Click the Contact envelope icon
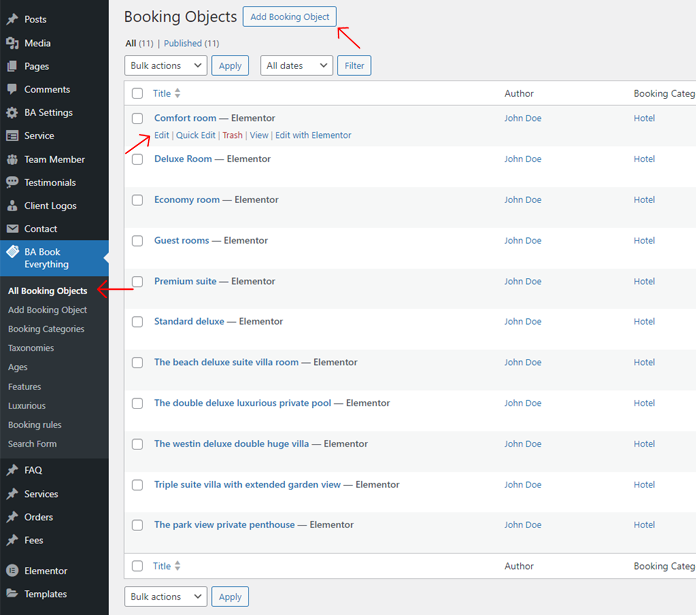Screen dimensions: 696x615 click(12, 229)
